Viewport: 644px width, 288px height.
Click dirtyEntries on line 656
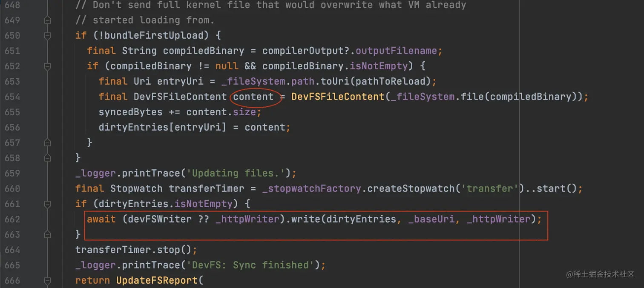134,127
